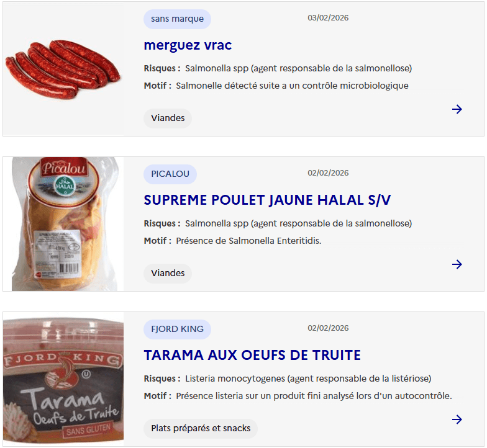Select the FJORD KING brand tag
This screenshot has height=448, width=487.
click(x=178, y=329)
